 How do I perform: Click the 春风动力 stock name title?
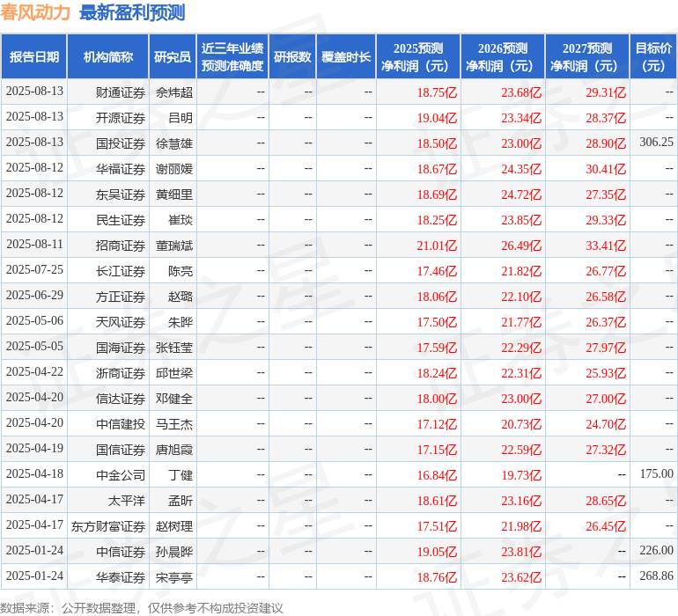point(36,12)
